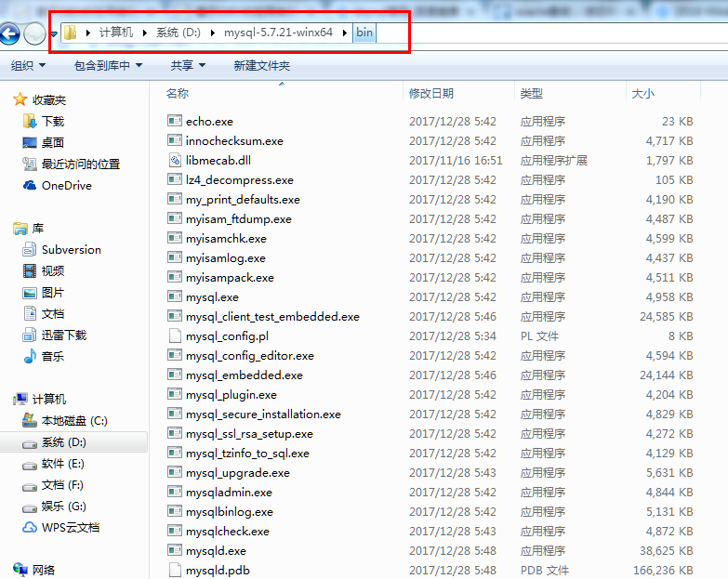Navigate to 计算机 in the breadcrumb
728x579 pixels.
116,32
